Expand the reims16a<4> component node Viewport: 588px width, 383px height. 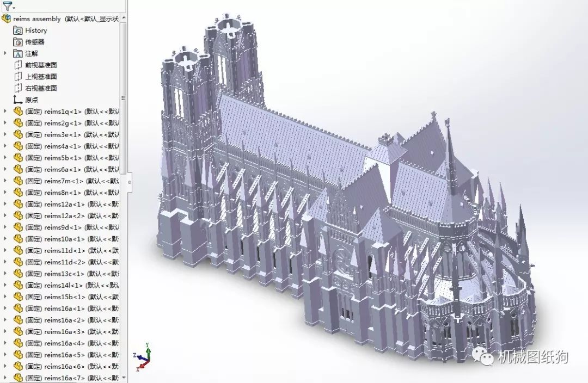pos(5,343)
